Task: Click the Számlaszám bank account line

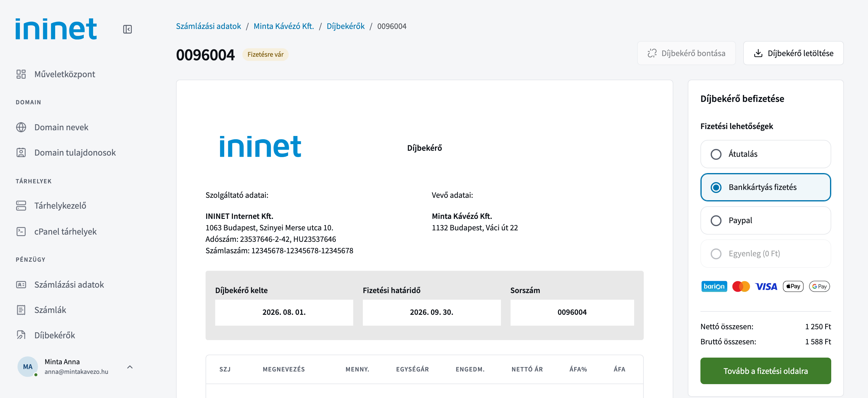Action: [279, 250]
